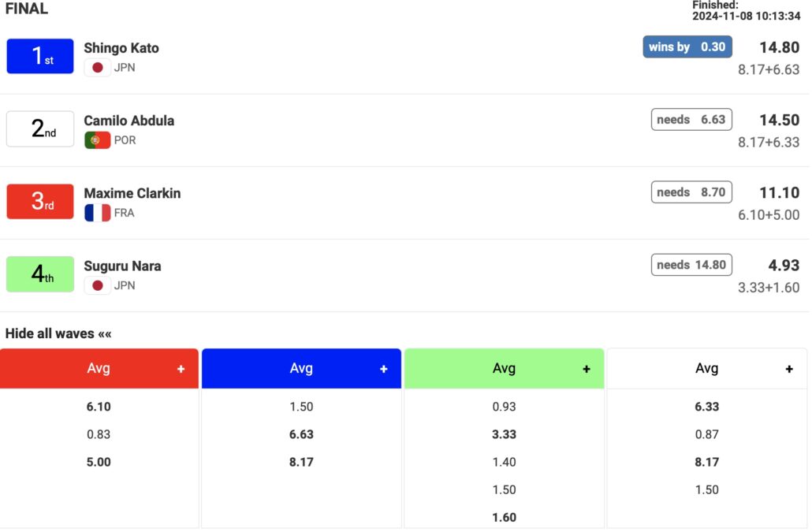
Task: Select the blue 1st place jersey badge
Action: [x=40, y=56]
